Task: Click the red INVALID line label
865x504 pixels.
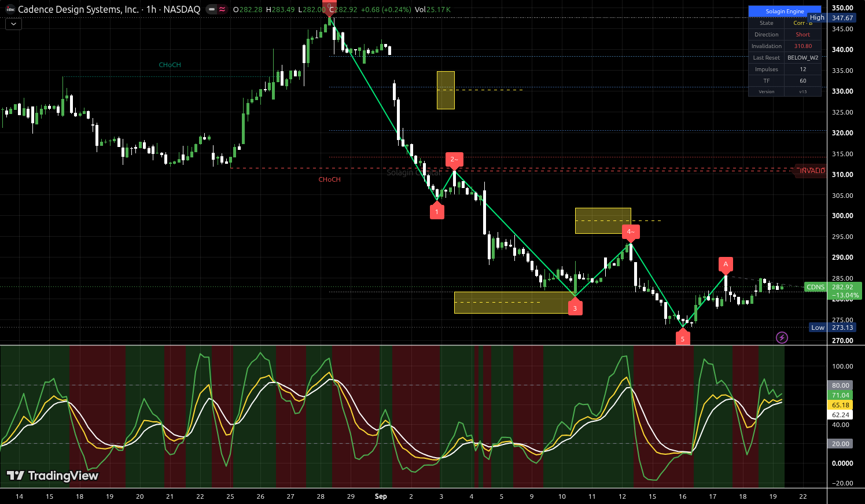Action: [812, 171]
